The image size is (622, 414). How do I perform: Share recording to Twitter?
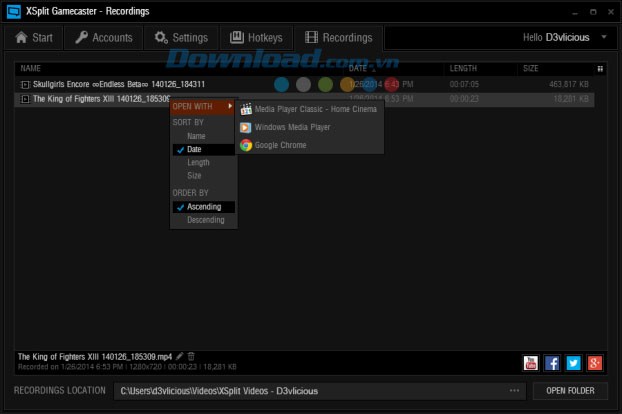click(574, 363)
